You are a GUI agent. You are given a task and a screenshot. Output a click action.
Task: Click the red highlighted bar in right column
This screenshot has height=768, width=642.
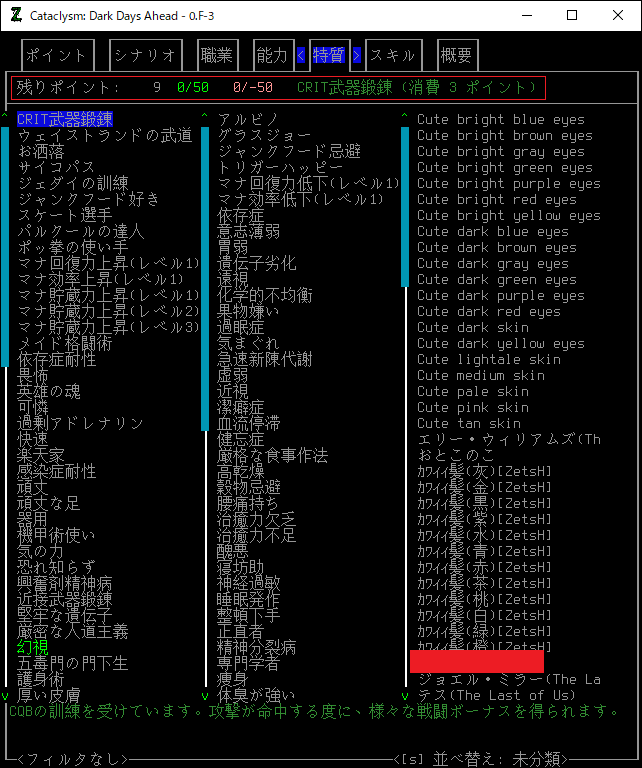[x=476, y=661]
